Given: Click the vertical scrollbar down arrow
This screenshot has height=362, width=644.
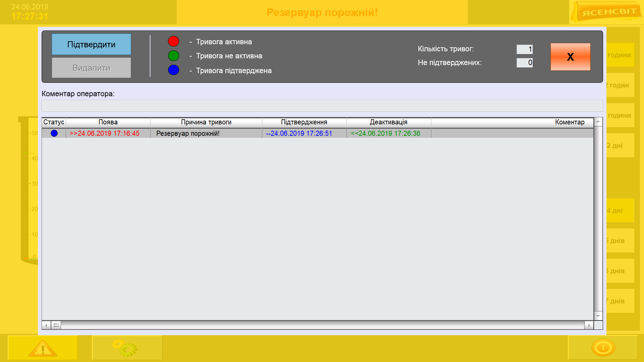Looking at the screenshot, I should (598, 316).
